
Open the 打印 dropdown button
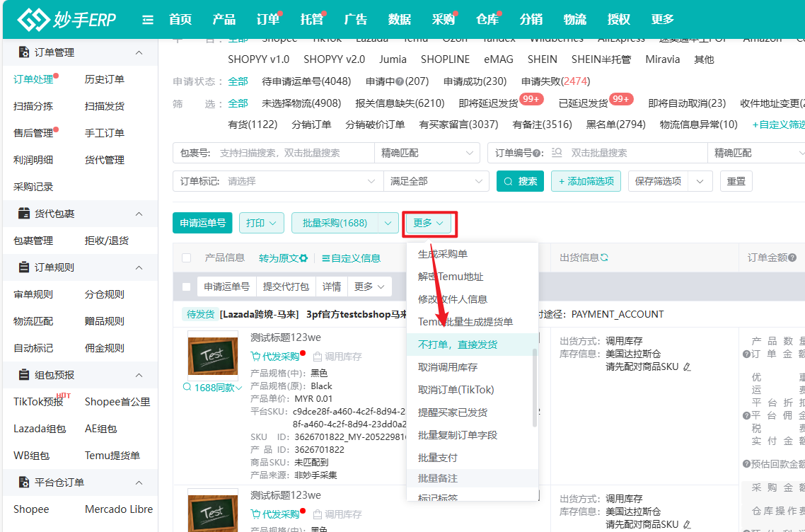[x=261, y=223]
